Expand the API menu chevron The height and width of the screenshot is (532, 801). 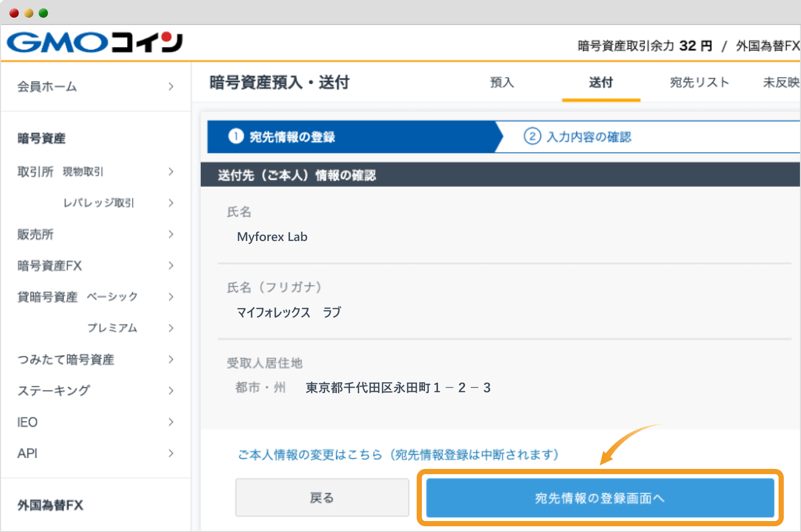point(171,453)
